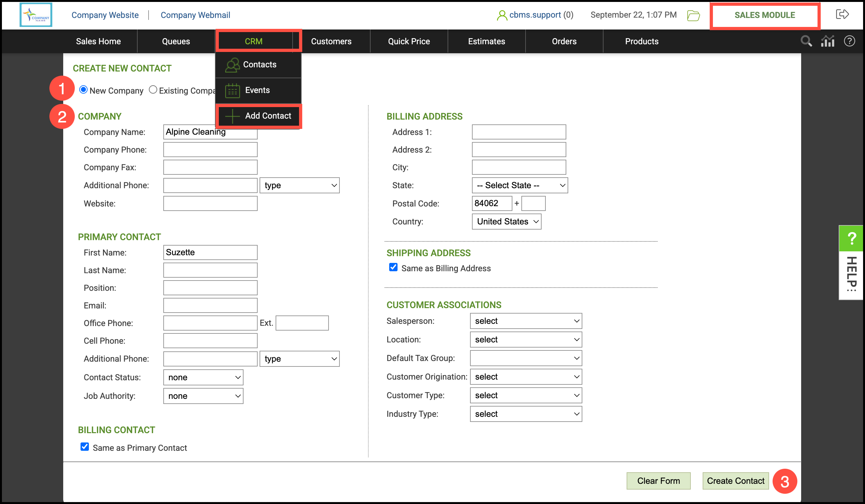
Task: Expand the Select State dropdown
Action: [519, 185]
